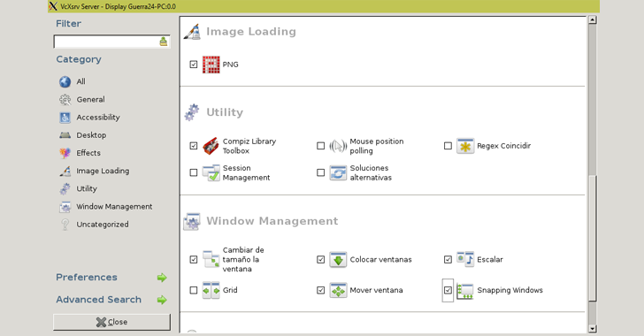This screenshot has height=336, width=644.
Task: Open Mouse position polling plugin icon
Action: point(338,146)
